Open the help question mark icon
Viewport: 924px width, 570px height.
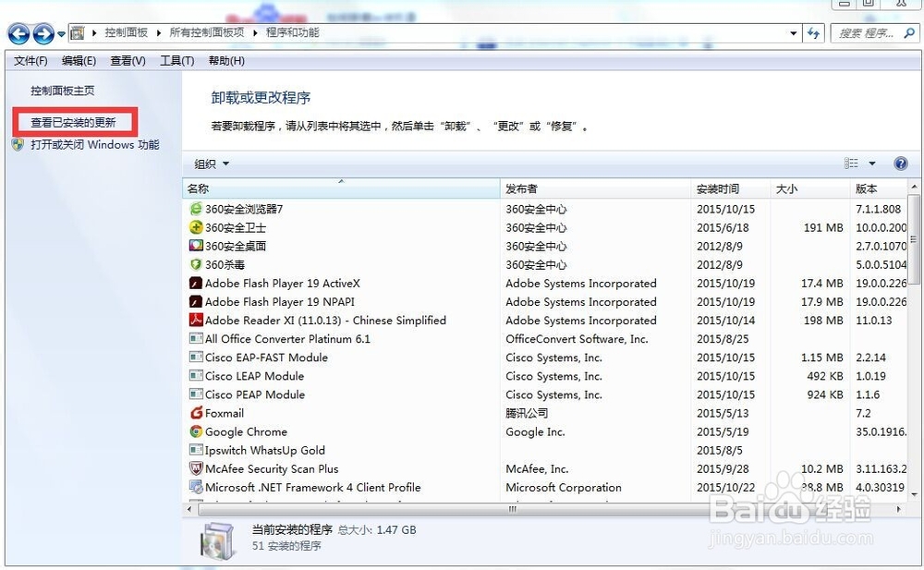[x=901, y=164]
